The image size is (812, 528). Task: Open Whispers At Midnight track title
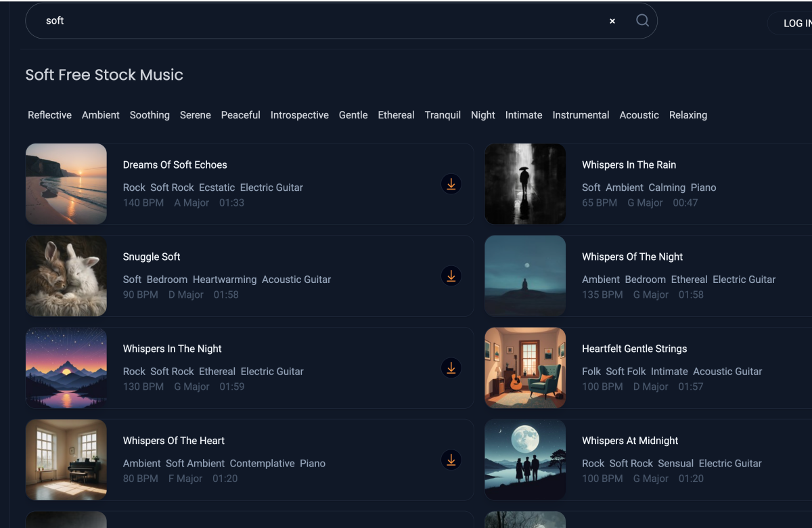tap(630, 441)
